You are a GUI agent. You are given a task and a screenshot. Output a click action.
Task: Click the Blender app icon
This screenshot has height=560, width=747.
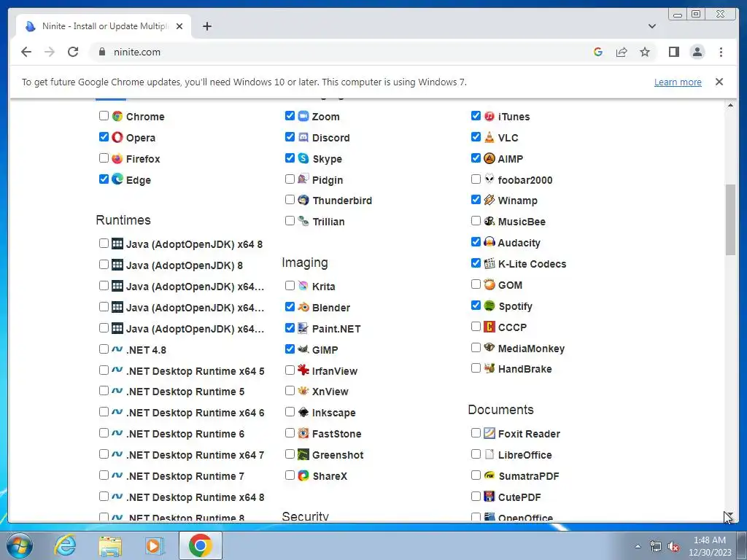tap(303, 307)
